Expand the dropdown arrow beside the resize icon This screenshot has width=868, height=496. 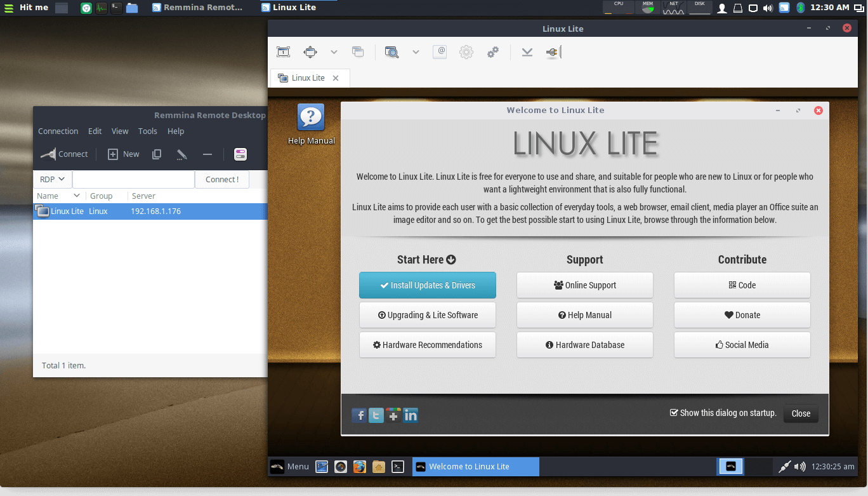click(334, 52)
